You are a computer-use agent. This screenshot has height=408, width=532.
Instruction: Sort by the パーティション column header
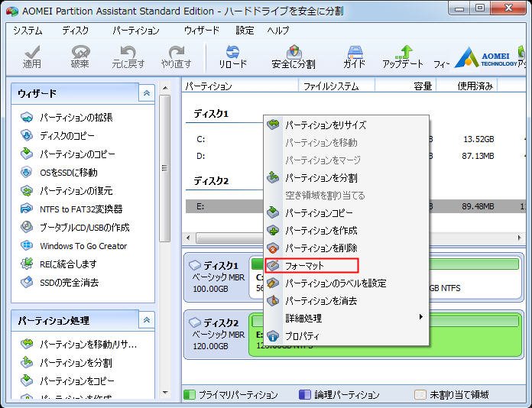pos(240,86)
